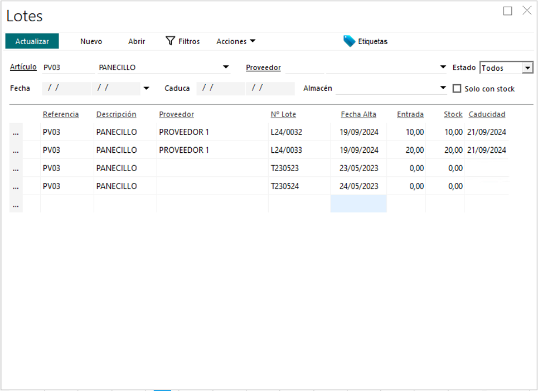
Task: Click the 24/05/2023 Fecha Alta cell
Action: tap(358, 186)
